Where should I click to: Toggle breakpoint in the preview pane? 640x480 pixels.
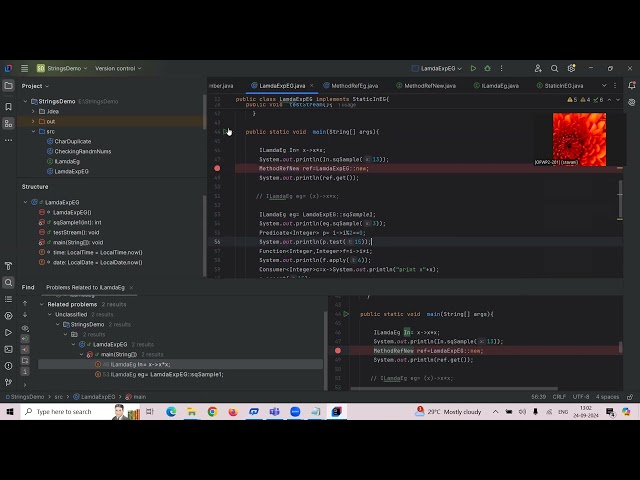pos(338,351)
